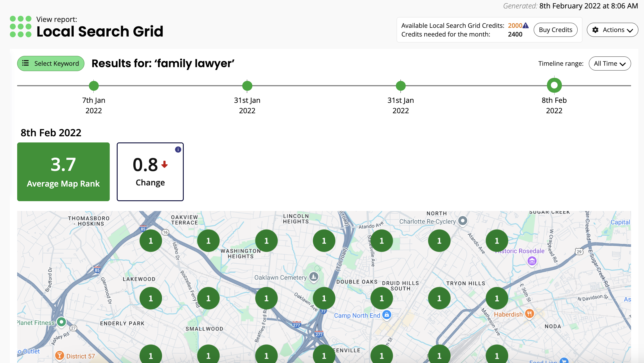Click rank 1 marker left of Statesville Ave
644x363 pixels.
(382, 241)
